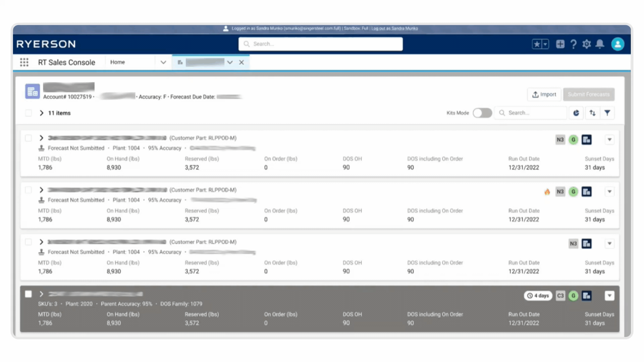Open the action dropdown on the flame-marked card

pos(609,192)
